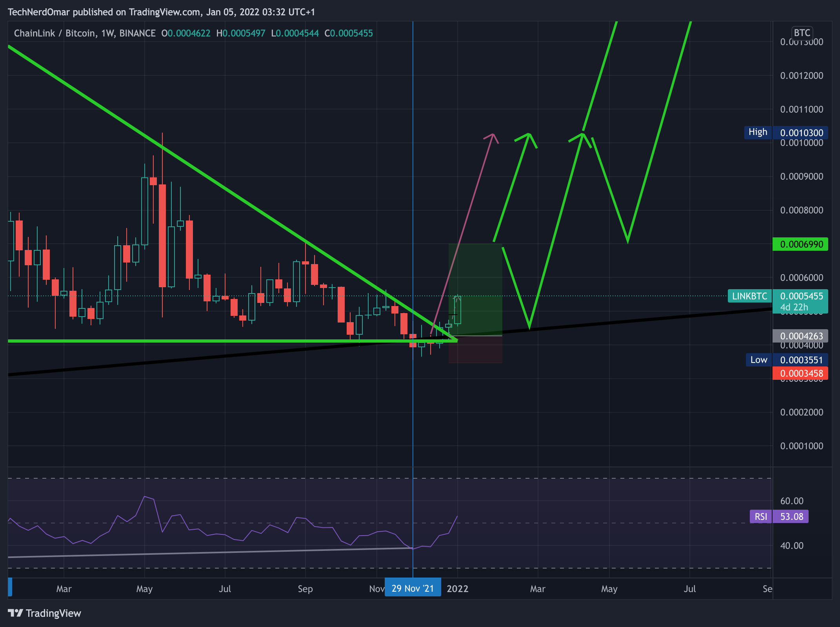This screenshot has height=627, width=840.
Task: Click the 0.0006000 price axis label
Action: [802, 277]
